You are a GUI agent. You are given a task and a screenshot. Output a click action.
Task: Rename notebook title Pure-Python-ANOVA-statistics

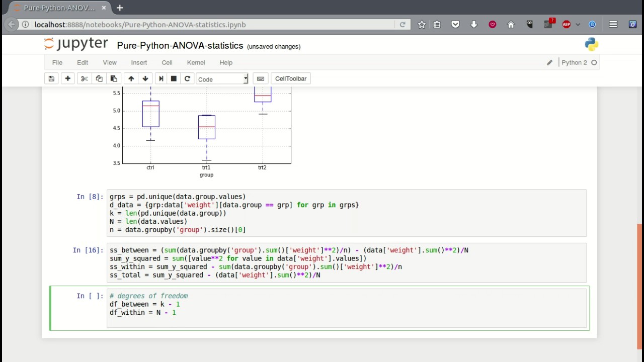(x=180, y=45)
